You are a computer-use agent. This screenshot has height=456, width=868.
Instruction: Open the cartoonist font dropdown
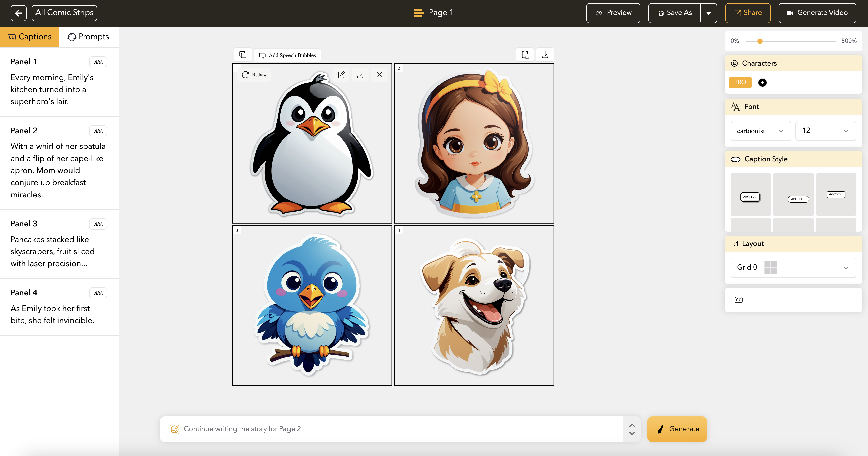click(760, 131)
